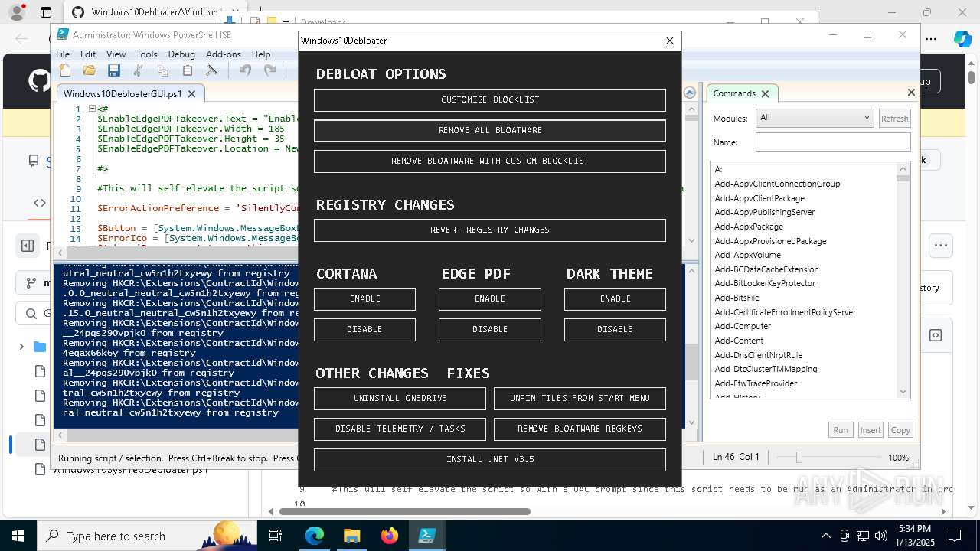Disable Dark Theme
The width and height of the screenshot is (980, 551).
(615, 329)
